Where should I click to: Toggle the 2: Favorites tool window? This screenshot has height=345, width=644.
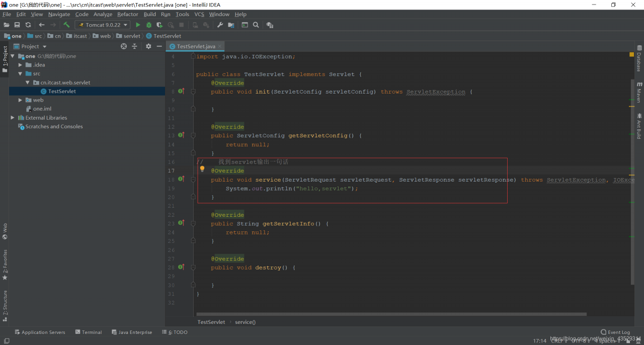[x=5, y=265]
